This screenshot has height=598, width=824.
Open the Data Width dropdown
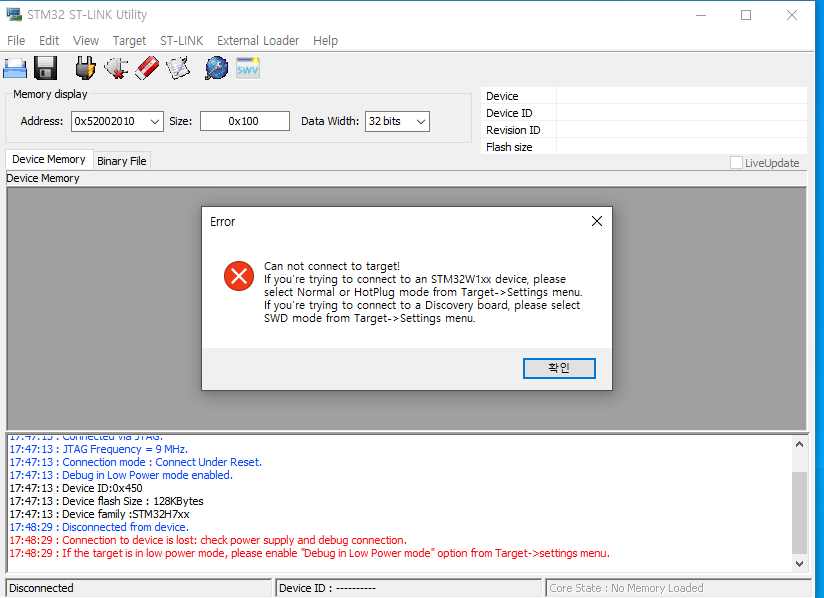pos(397,121)
